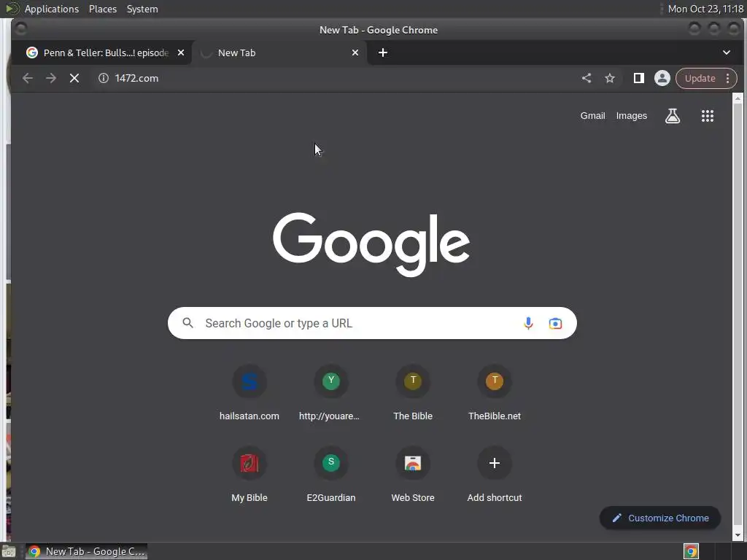Screen dimensions: 747x560
Task: Select the New Tab tab
Action: point(279,52)
